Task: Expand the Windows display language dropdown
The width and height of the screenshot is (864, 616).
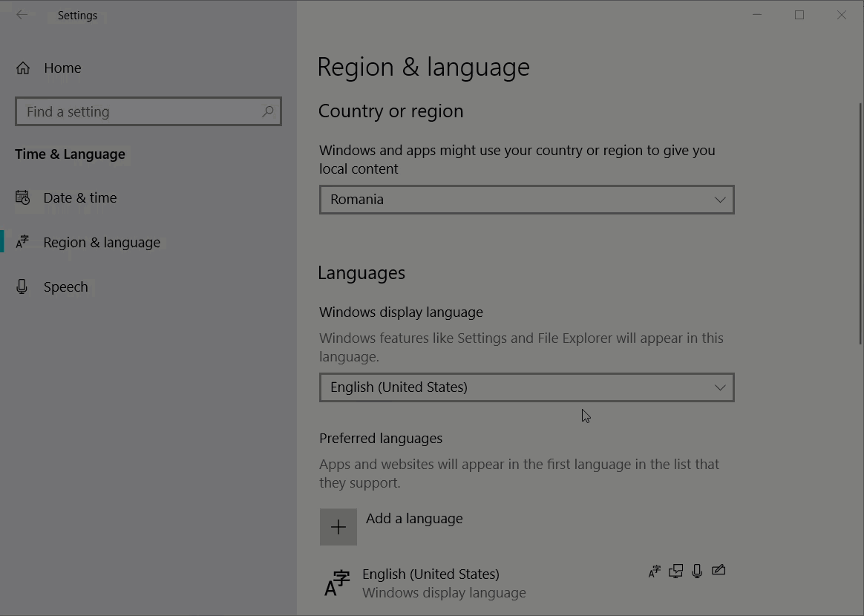Action: click(526, 387)
